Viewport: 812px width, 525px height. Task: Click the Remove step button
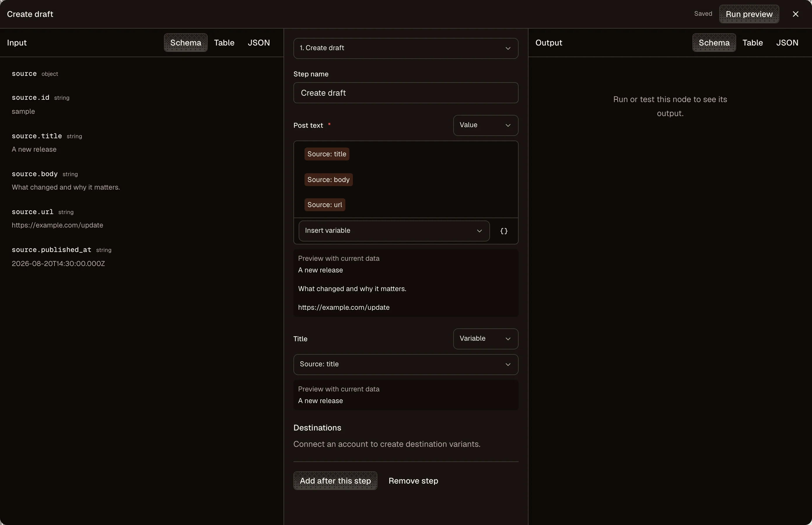(x=413, y=481)
